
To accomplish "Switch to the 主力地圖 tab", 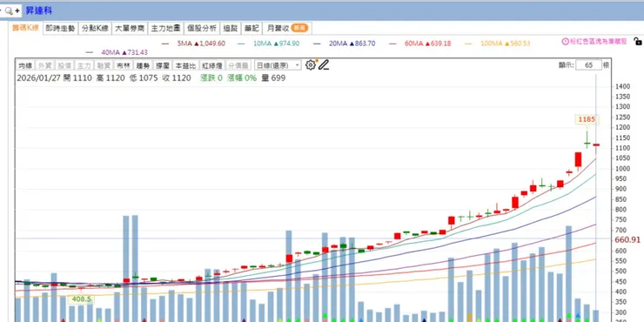I will pos(165,29).
